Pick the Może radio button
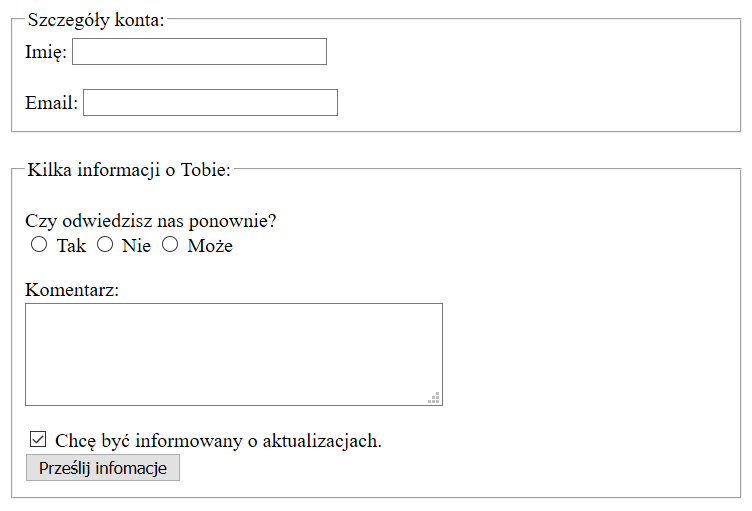Viewport: 752px width, 511px height. point(170,244)
